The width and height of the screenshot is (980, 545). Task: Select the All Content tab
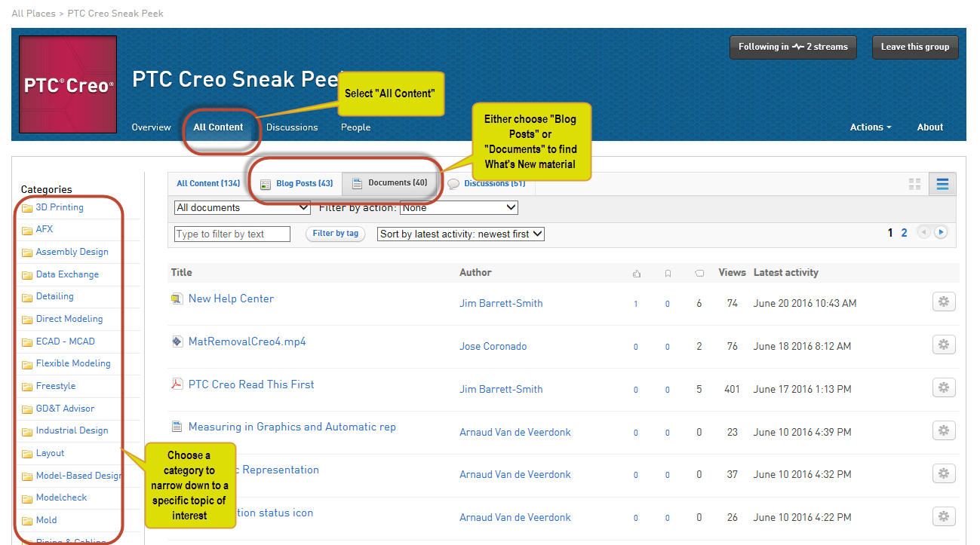coord(218,127)
